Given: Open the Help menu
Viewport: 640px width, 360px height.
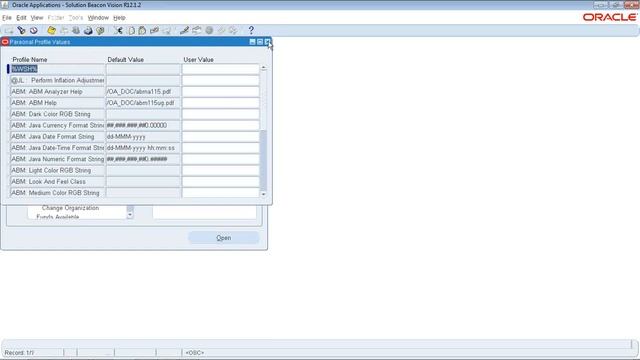Looking at the screenshot, I should (x=119, y=18).
